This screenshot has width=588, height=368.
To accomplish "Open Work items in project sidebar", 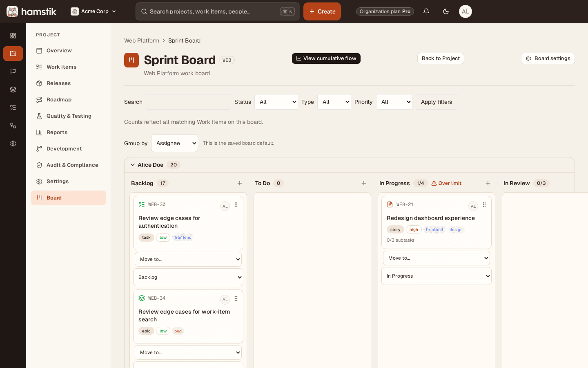I will click(x=68, y=67).
